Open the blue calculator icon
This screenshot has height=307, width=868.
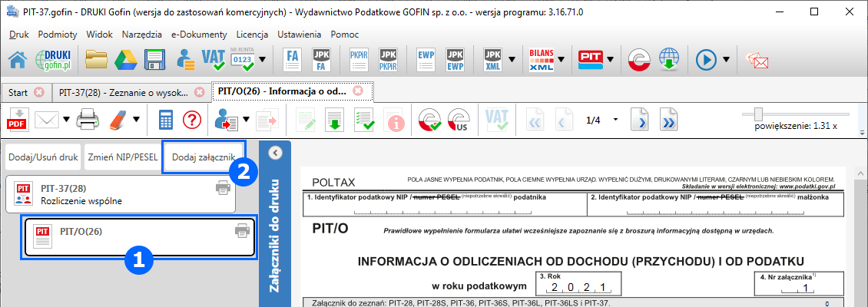click(x=165, y=119)
